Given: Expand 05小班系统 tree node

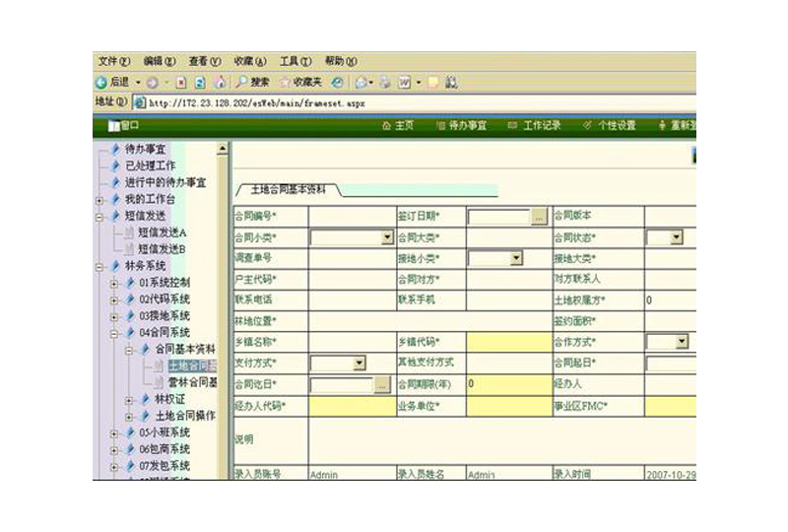Looking at the screenshot, I should 114,433.
